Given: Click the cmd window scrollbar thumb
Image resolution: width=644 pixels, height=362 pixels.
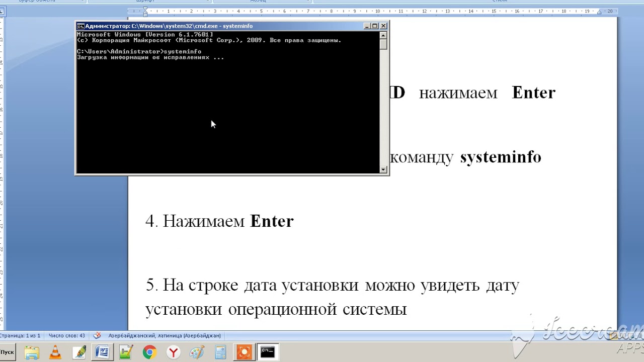Looking at the screenshot, I should (383, 44).
